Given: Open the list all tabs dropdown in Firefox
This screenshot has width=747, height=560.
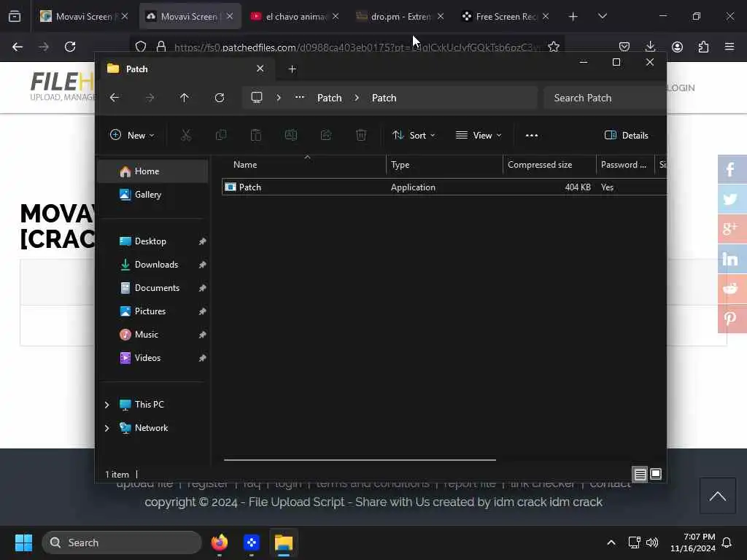Looking at the screenshot, I should point(602,16).
